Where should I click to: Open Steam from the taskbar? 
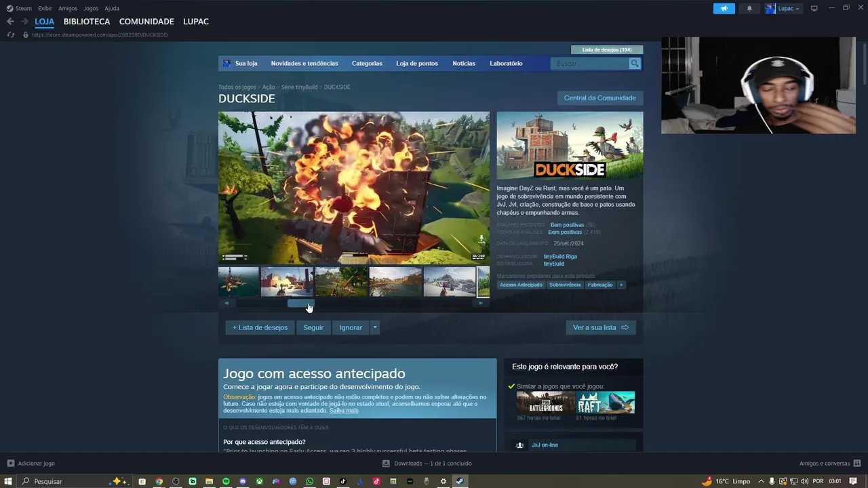click(460, 481)
